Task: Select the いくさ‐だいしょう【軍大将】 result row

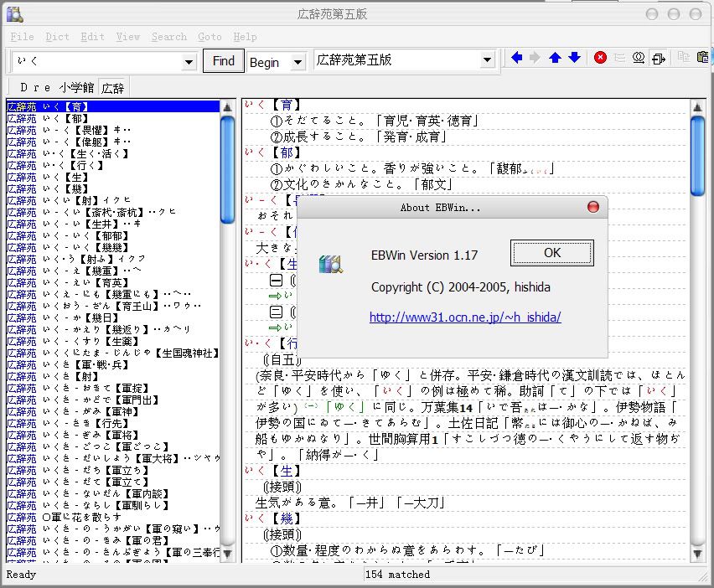Action: coord(113,458)
